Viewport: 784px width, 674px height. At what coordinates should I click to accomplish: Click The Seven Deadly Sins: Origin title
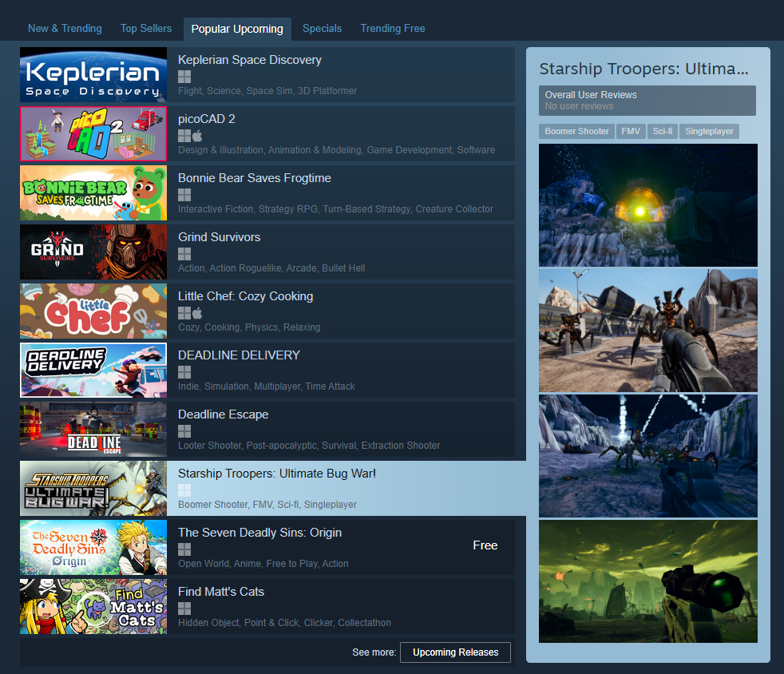click(x=260, y=533)
